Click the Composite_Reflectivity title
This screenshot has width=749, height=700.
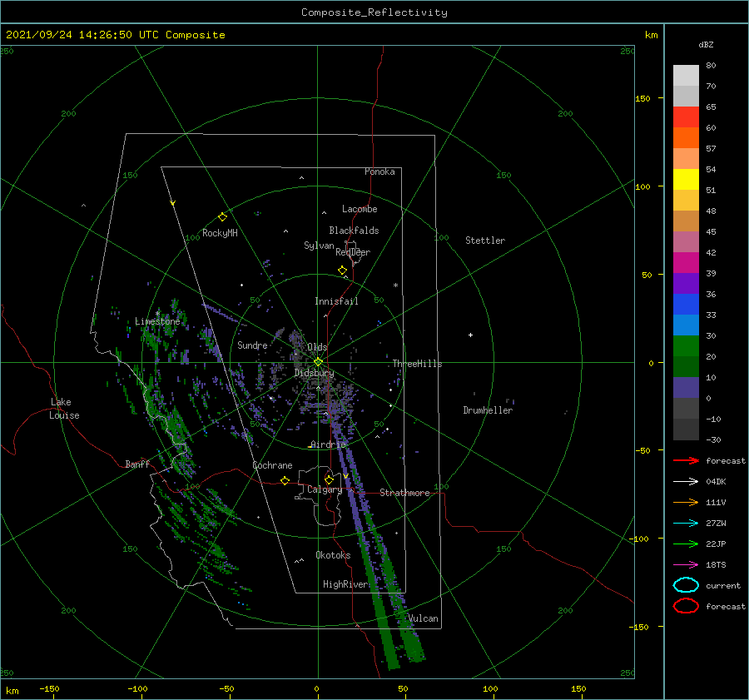(374, 12)
